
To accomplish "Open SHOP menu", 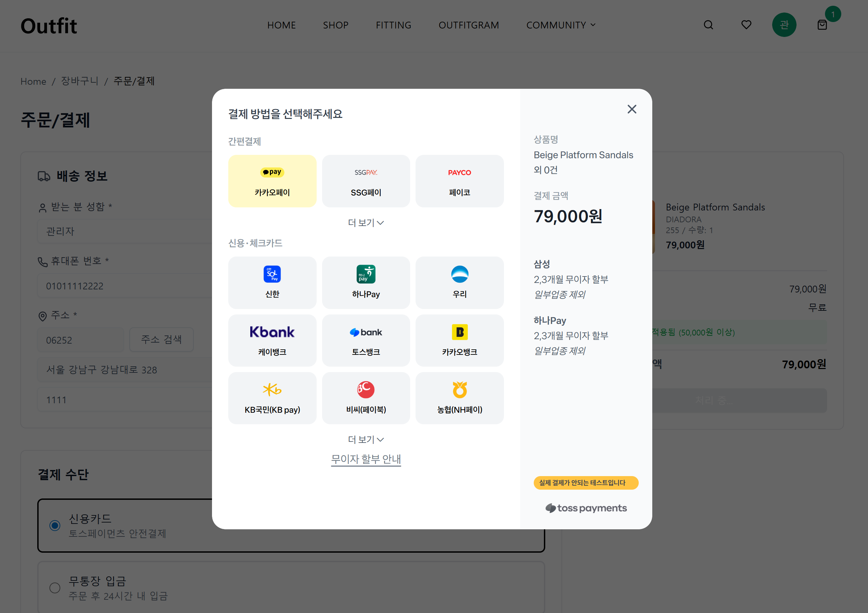I will pyautogui.click(x=335, y=25).
